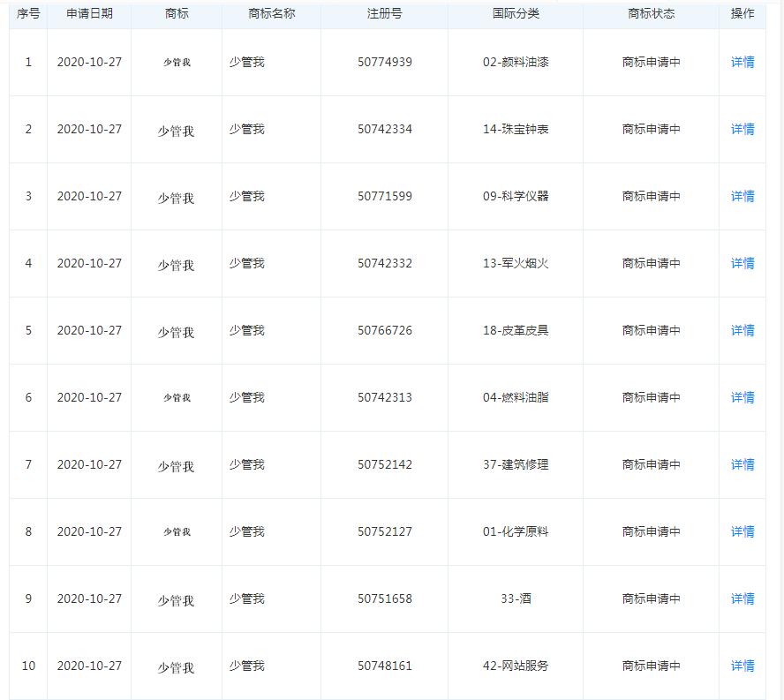View 详情 of the 13-军火烟火 trademark

(x=742, y=263)
